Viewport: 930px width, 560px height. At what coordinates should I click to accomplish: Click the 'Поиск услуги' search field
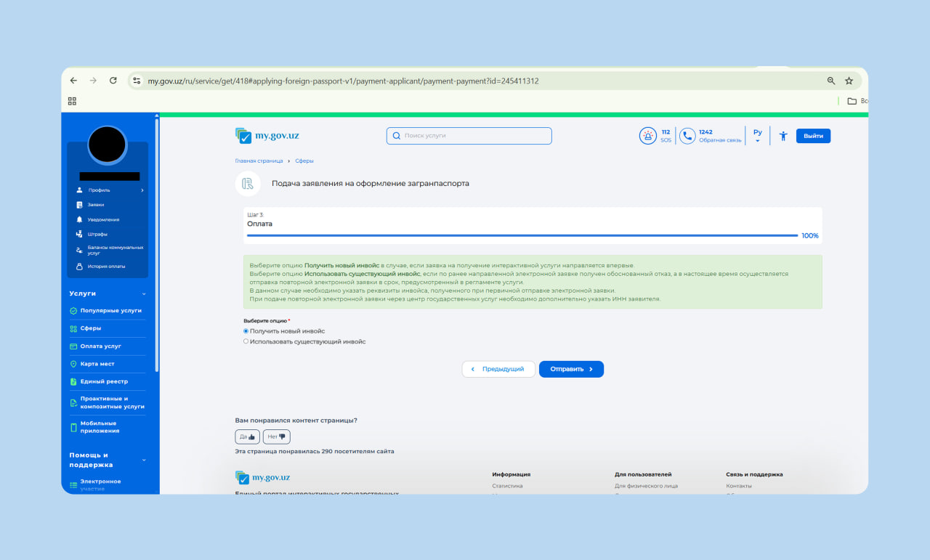[469, 136]
